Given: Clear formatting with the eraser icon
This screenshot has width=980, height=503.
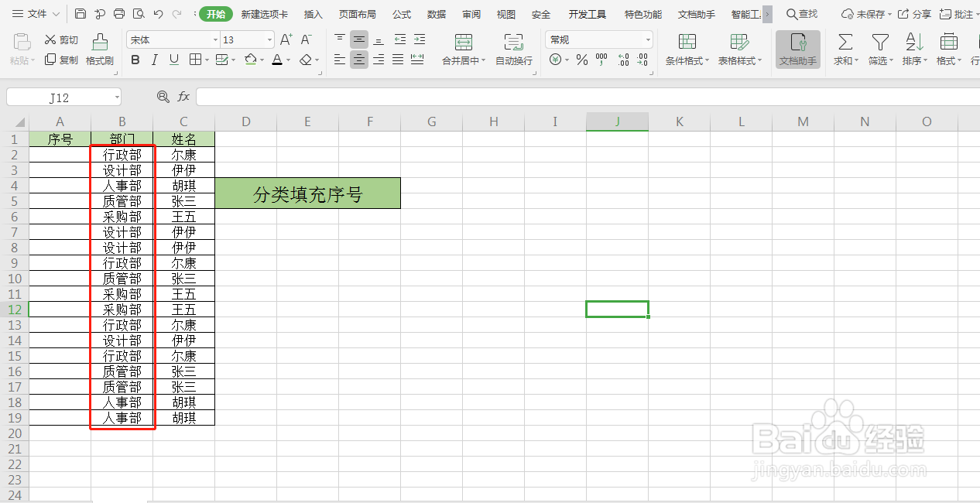Looking at the screenshot, I should 307,60.
